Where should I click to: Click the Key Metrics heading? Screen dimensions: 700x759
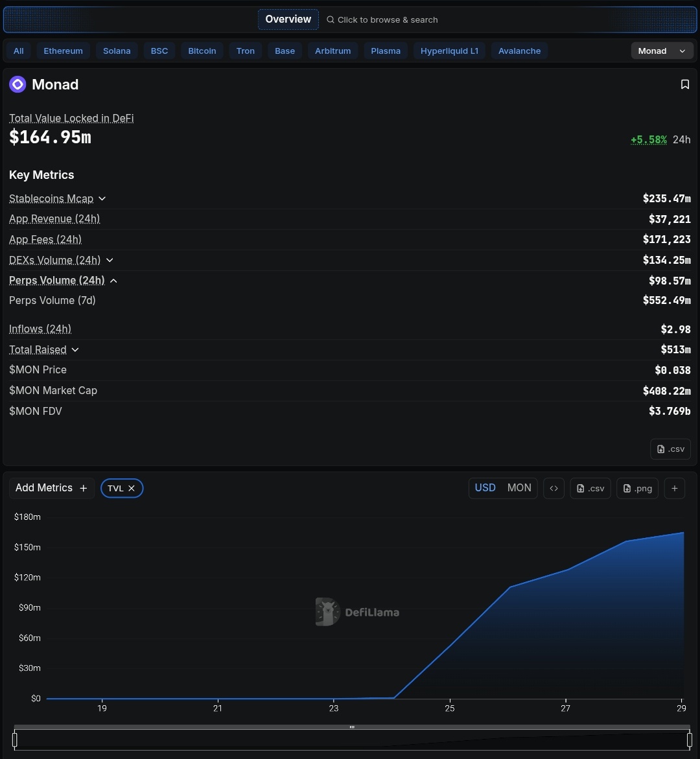(x=41, y=175)
